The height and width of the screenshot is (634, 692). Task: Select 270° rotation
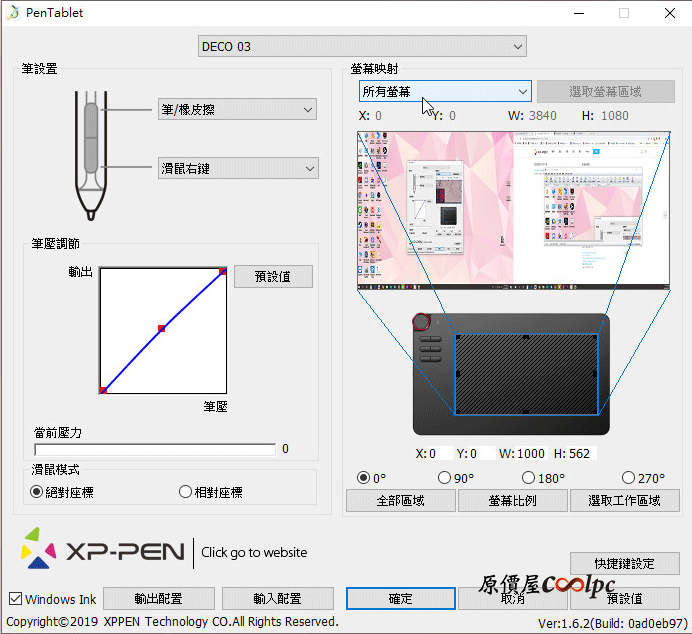click(x=643, y=478)
